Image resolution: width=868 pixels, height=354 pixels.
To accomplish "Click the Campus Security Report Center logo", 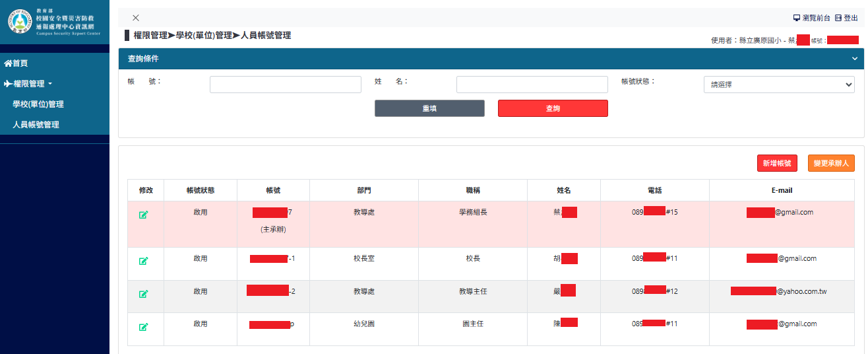I will click(54, 22).
